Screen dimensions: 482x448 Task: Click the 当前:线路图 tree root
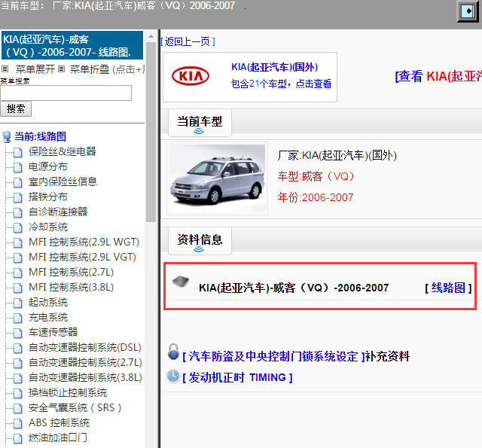click(x=40, y=136)
